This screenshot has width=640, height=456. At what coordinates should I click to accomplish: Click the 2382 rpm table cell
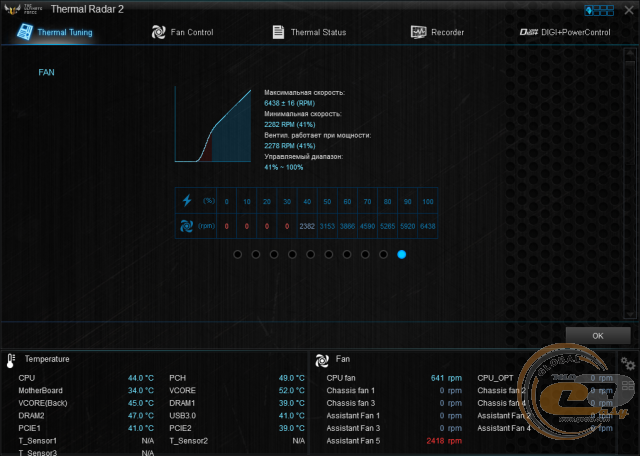(x=307, y=226)
